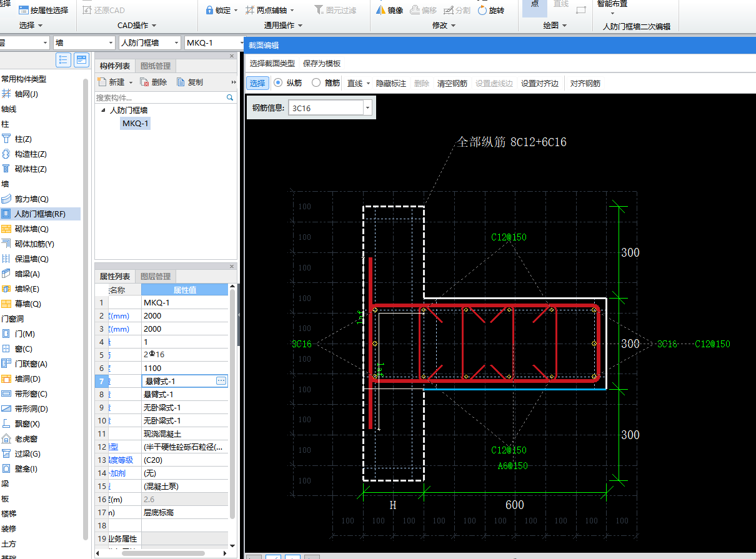This screenshot has height=559, width=756.
Task: Click the 层底标高 property value cell
Action: tap(185, 512)
